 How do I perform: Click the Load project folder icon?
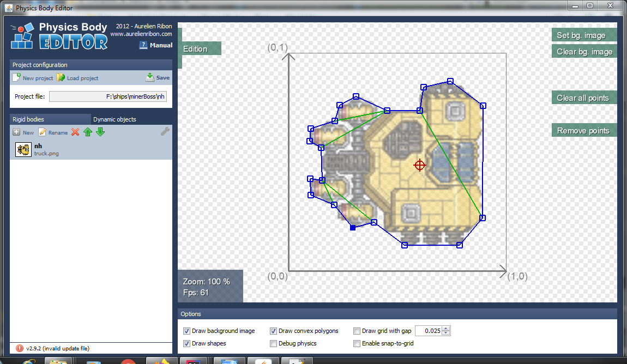click(x=61, y=77)
